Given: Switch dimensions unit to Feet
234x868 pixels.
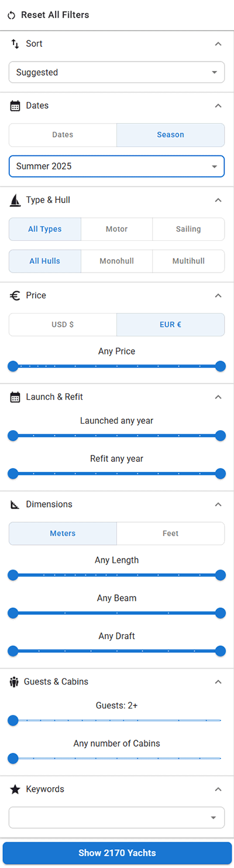Looking at the screenshot, I should (x=170, y=533).
